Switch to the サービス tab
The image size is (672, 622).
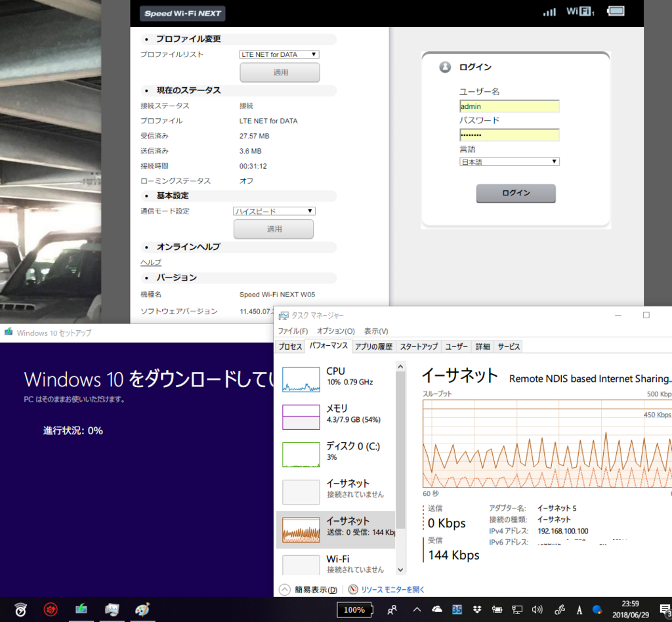509,346
